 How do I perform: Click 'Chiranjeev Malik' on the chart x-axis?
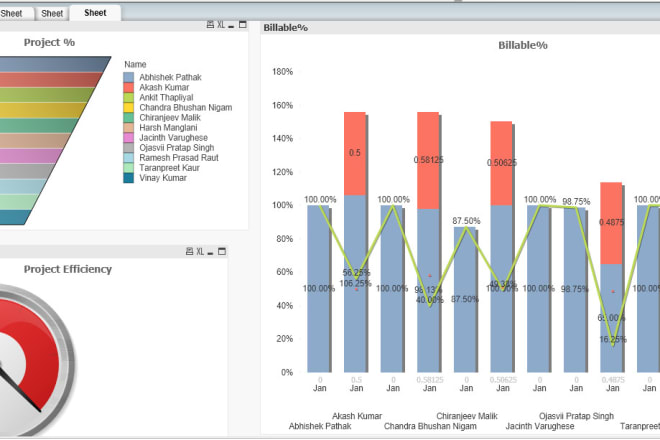[x=467, y=416]
